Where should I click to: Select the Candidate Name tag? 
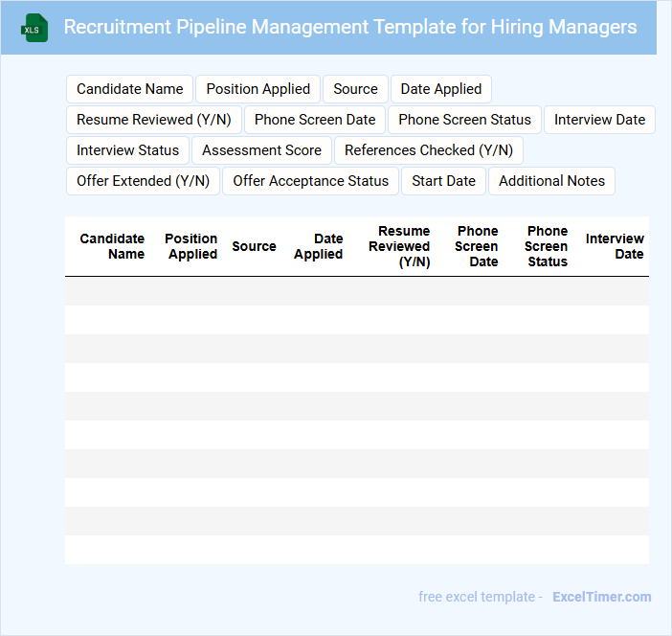tap(129, 89)
